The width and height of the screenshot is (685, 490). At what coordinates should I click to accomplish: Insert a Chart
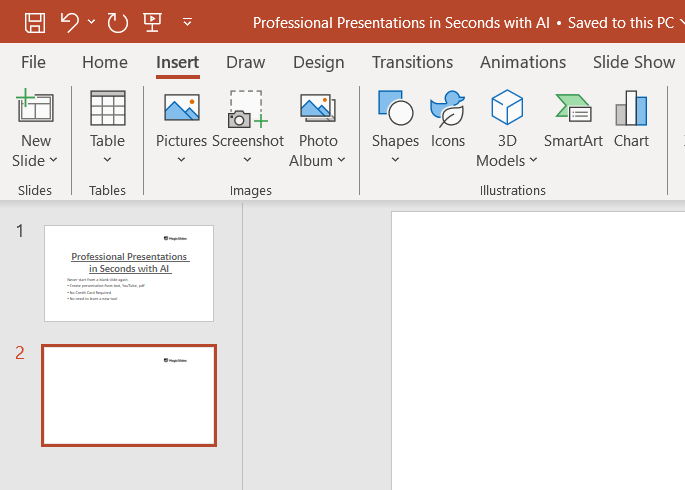(631, 121)
